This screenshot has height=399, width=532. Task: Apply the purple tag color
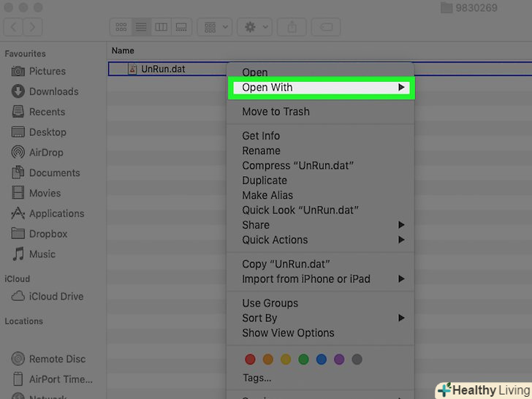(x=339, y=360)
